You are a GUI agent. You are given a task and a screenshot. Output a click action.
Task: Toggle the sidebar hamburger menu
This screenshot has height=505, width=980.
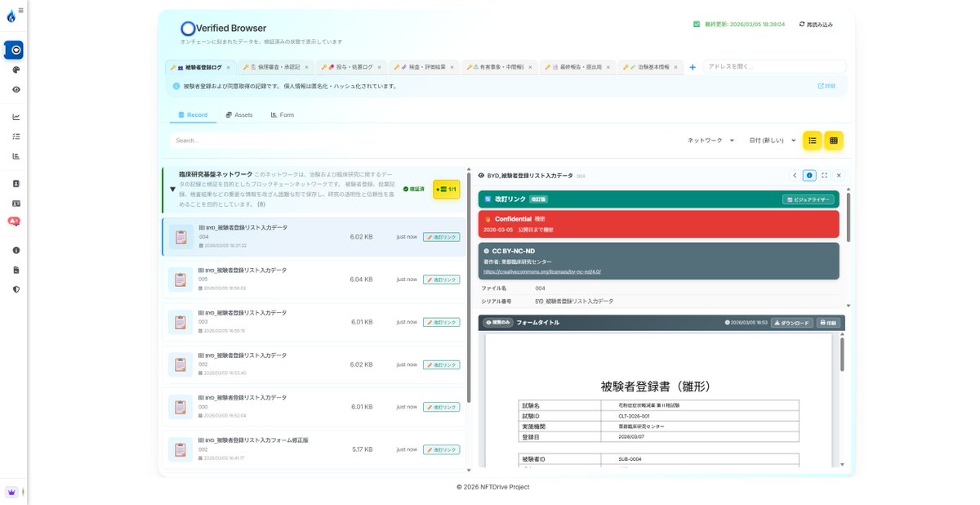click(20, 11)
